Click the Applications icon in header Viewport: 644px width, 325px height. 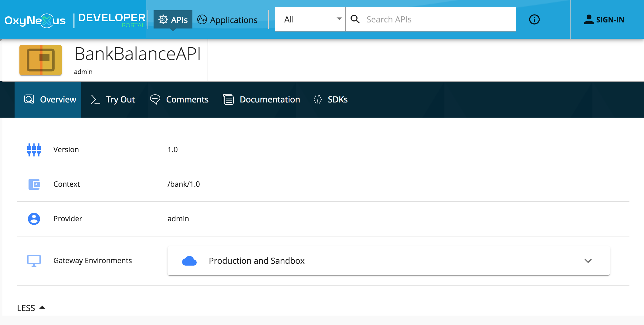pos(202,19)
